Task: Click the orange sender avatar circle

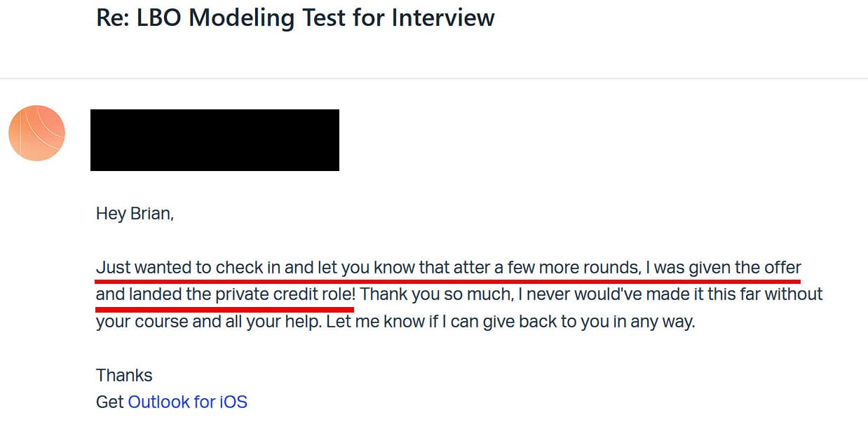Action: [36, 133]
